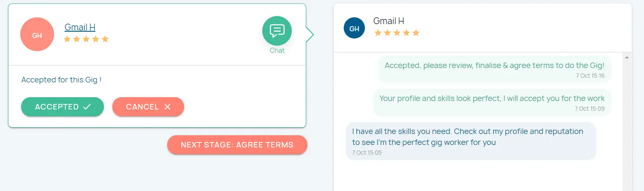Click the "Accepted for this Gig !" status text
The image size is (644, 191).
(61, 79)
